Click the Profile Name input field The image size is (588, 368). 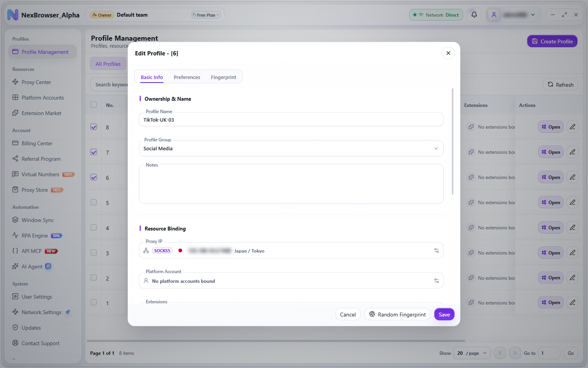(291, 120)
